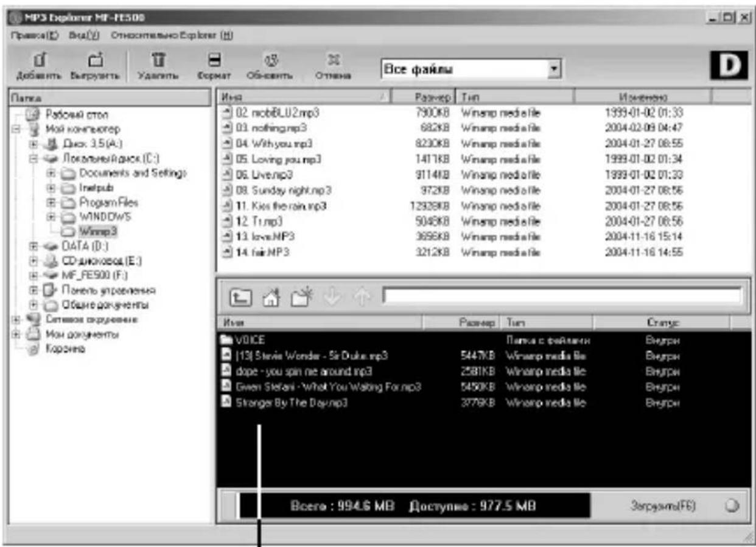The height and width of the screenshot is (547, 756).
Task: Sort the device list by Статус column
Action: [662, 323]
